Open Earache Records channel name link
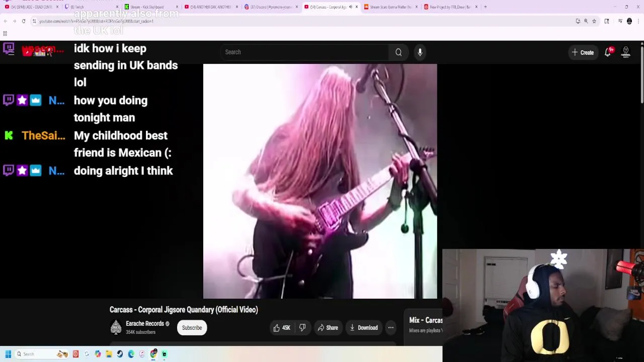The width and height of the screenshot is (644, 362). coord(145,324)
